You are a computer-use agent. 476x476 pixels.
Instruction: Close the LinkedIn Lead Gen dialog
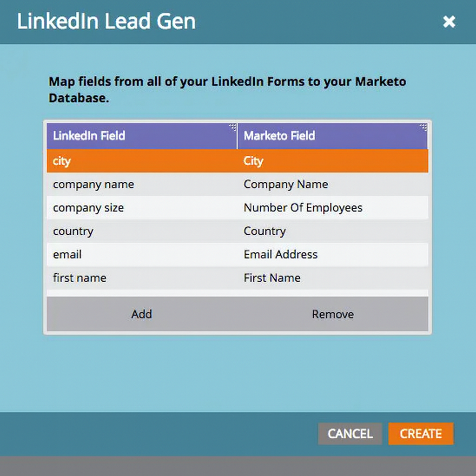[x=449, y=21]
